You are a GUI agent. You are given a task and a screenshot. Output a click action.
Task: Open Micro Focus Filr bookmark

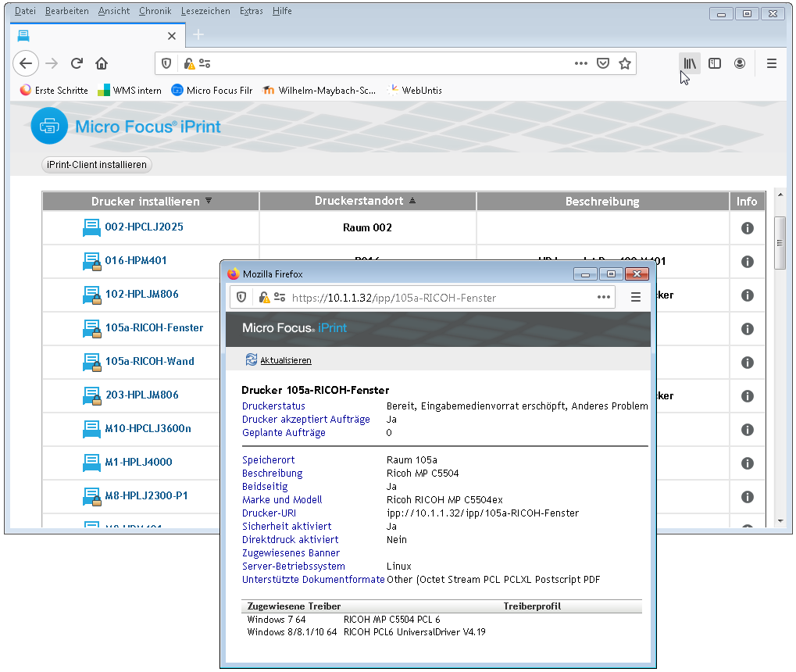(x=212, y=90)
